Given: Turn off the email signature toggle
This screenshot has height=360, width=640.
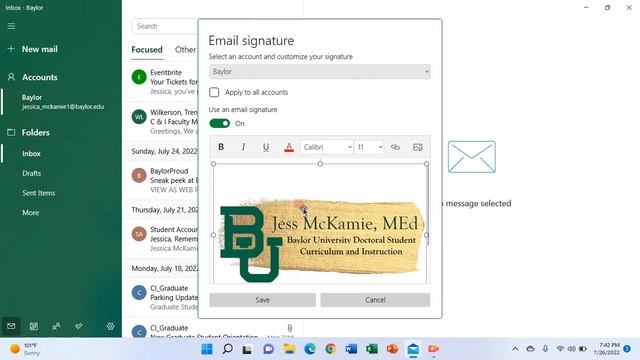Looking at the screenshot, I should [220, 123].
